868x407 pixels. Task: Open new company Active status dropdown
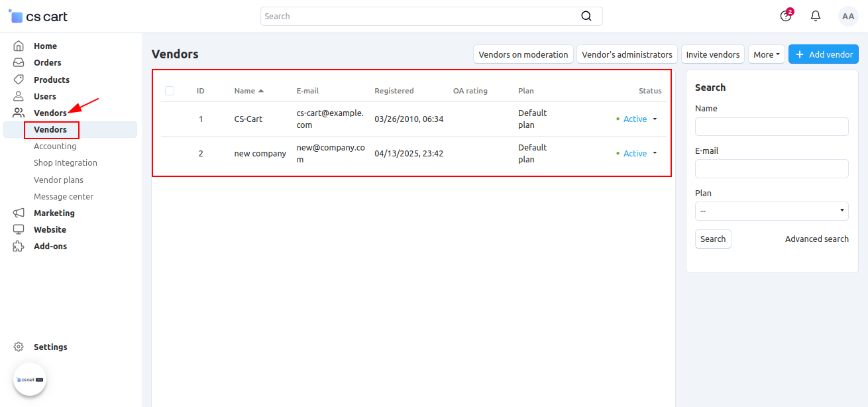click(x=637, y=154)
